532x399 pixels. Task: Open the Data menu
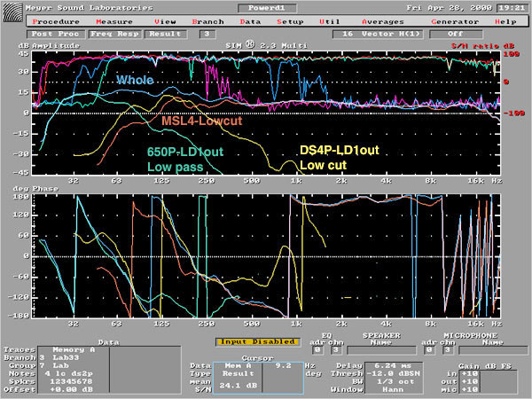250,21
